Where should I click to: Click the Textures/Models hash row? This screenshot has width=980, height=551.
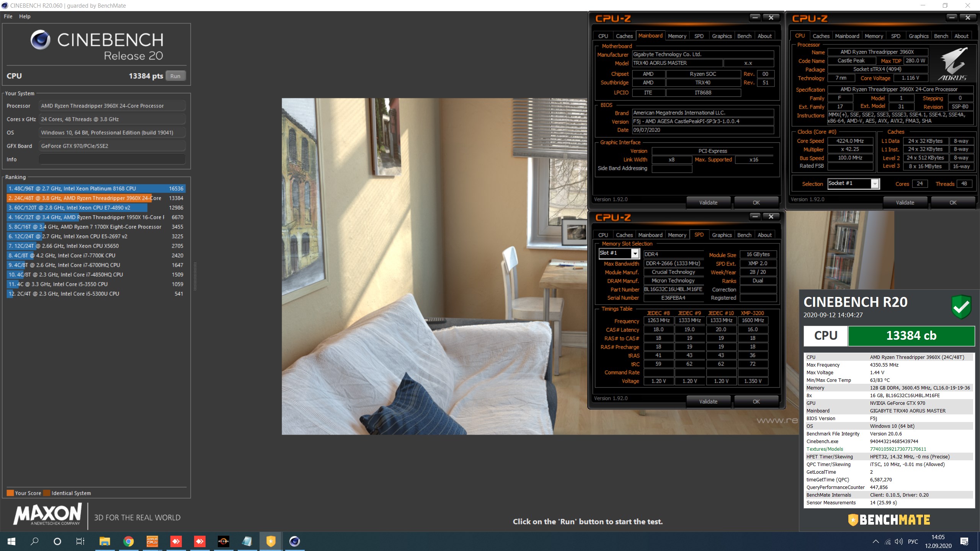889,449
